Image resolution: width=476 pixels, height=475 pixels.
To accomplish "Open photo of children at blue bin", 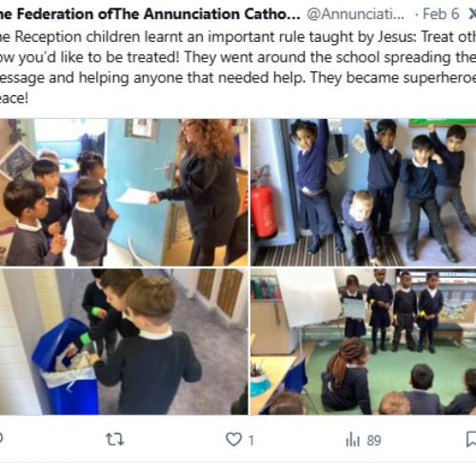I will (x=124, y=342).
